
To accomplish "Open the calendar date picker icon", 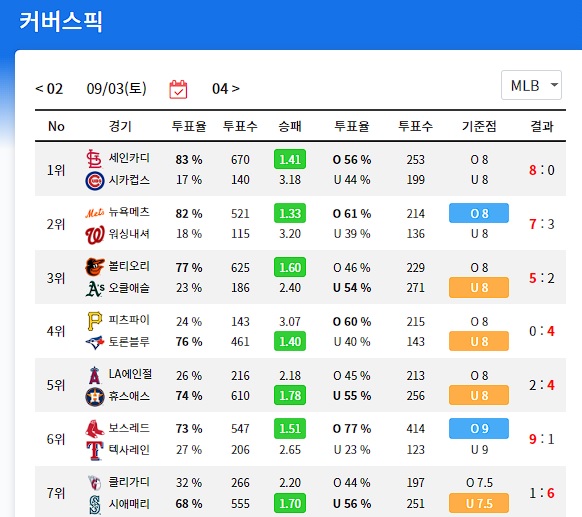I will (178, 89).
